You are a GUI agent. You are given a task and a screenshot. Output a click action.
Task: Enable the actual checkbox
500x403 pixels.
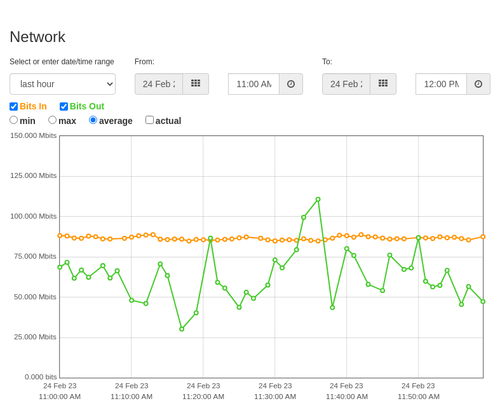click(x=150, y=120)
